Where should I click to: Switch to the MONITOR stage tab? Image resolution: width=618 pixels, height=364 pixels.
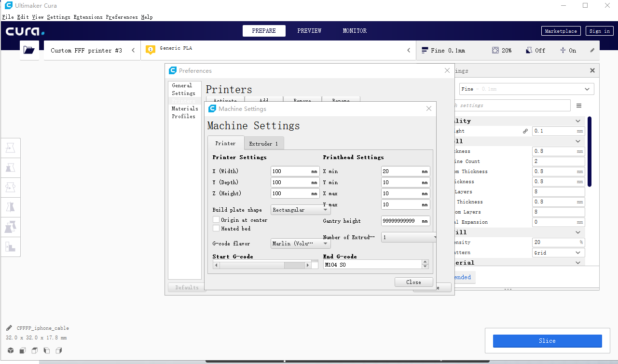click(x=355, y=30)
